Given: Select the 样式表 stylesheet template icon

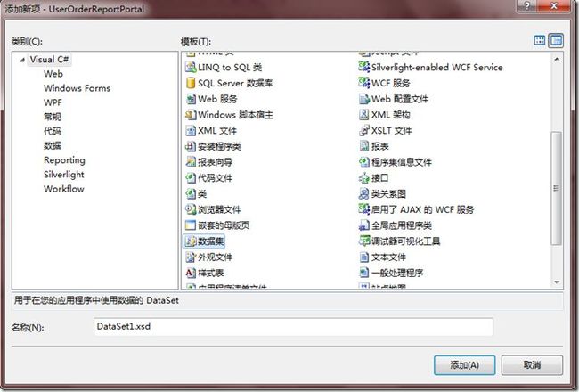Looking at the screenshot, I should coord(191,273).
